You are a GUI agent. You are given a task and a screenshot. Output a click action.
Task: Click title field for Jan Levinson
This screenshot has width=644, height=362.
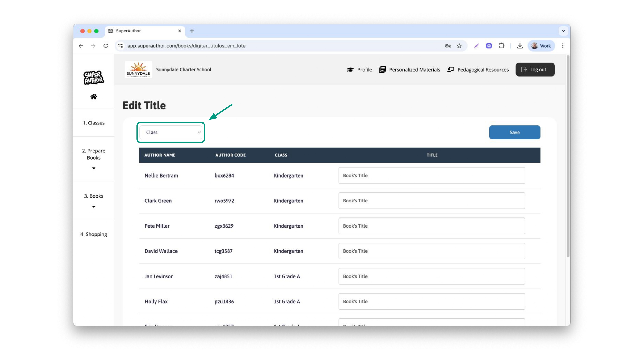(x=431, y=276)
